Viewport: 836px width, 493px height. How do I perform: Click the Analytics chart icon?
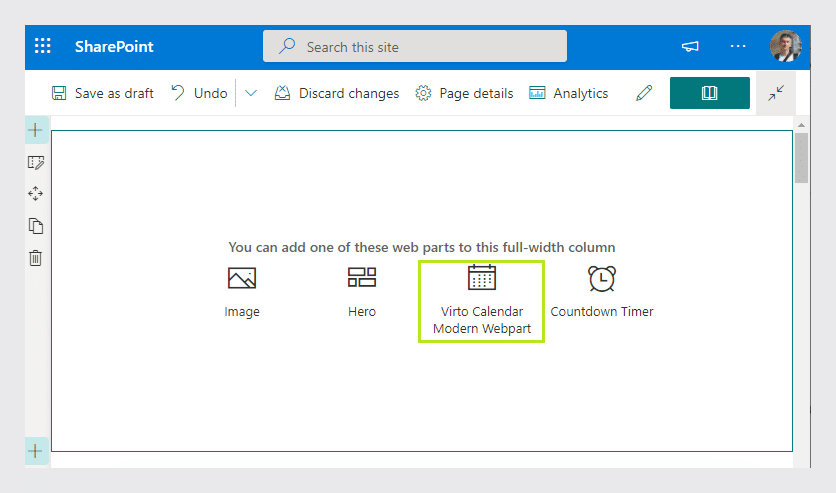[x=537, y=93]
